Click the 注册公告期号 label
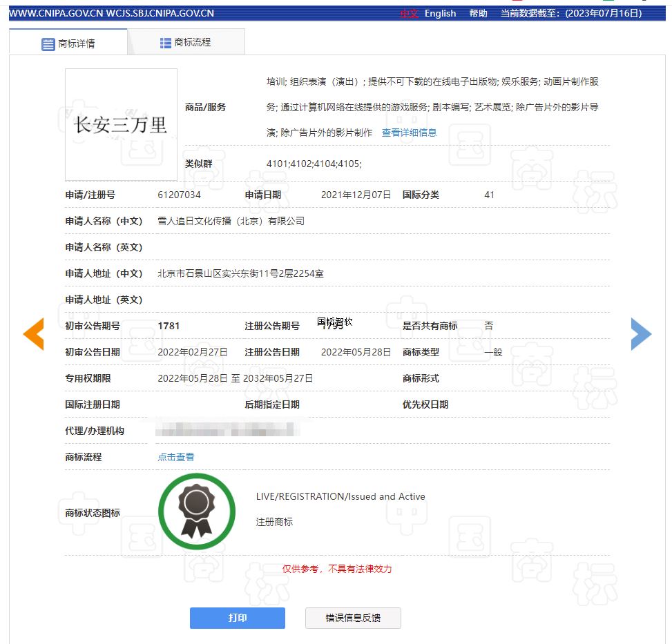Viewport: 672px width, 644px height. (271, 326)
